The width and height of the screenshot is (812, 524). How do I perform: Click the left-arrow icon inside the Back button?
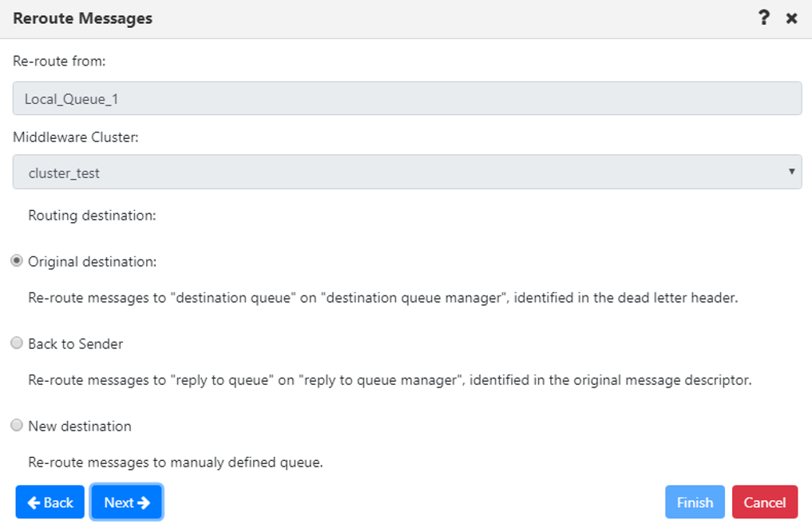33,502
